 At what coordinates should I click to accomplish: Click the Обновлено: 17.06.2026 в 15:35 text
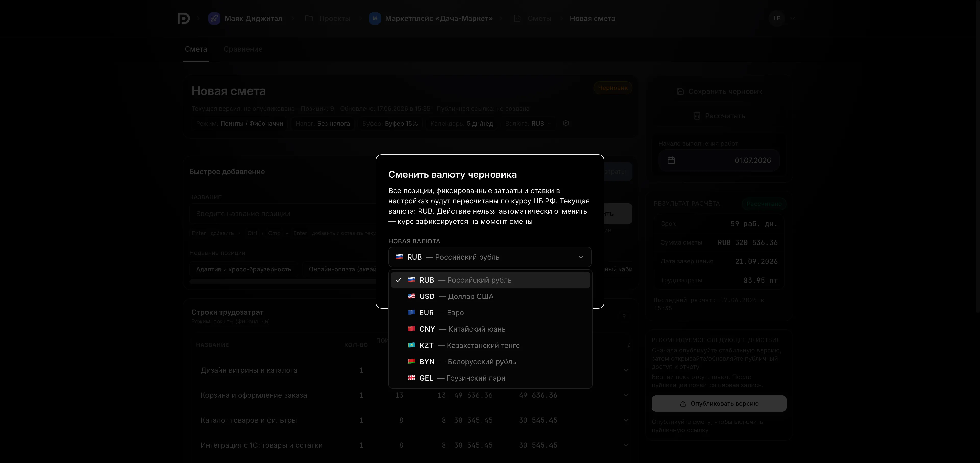coord(385,109)
